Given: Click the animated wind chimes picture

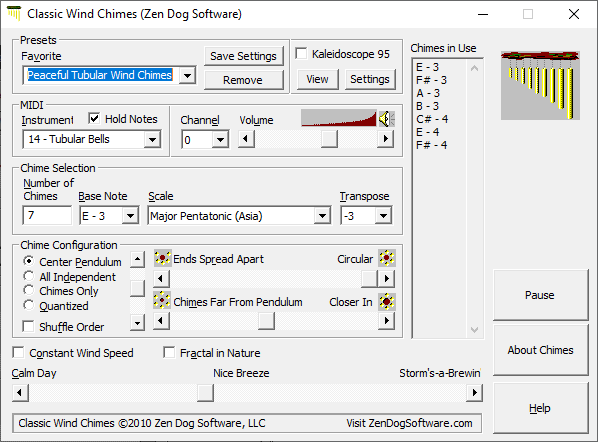Looking at the screenshot, I should coord(540,85).
